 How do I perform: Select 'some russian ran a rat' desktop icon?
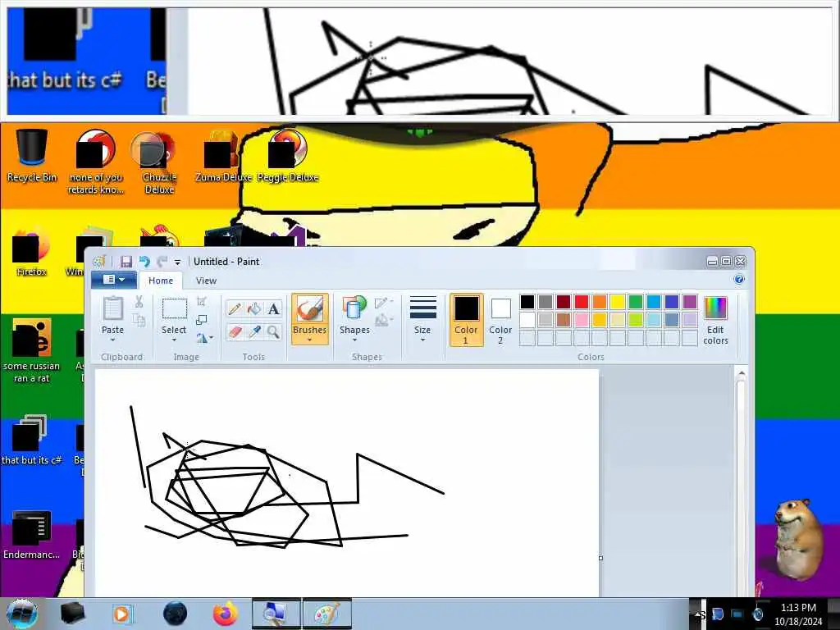(x=32, y=351)
